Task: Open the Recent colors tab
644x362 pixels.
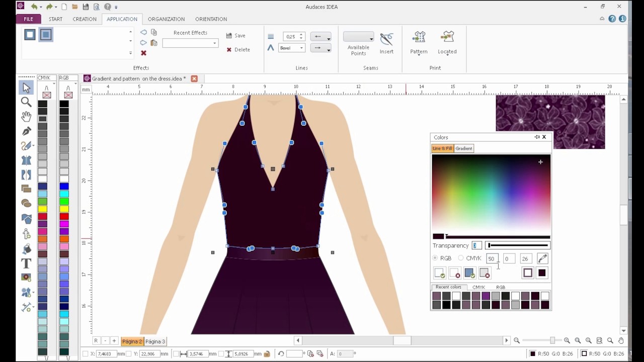Action: (448, 287)
